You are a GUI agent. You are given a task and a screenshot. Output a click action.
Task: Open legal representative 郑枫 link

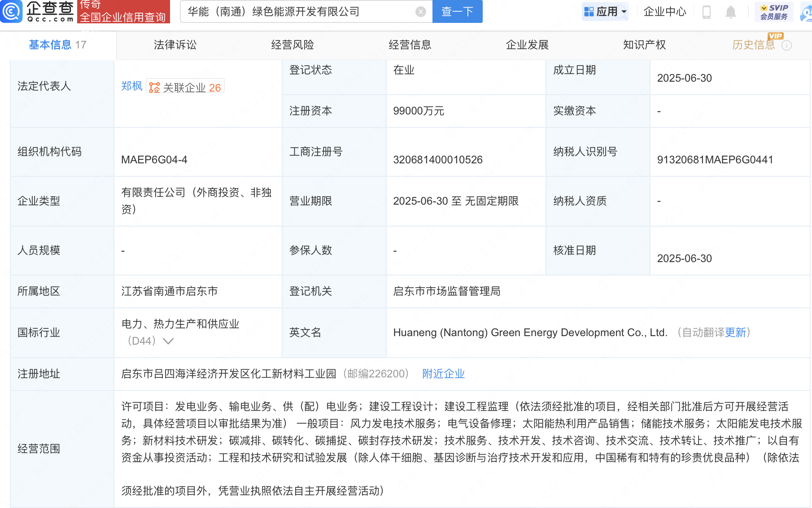click(x=131, y=86)
